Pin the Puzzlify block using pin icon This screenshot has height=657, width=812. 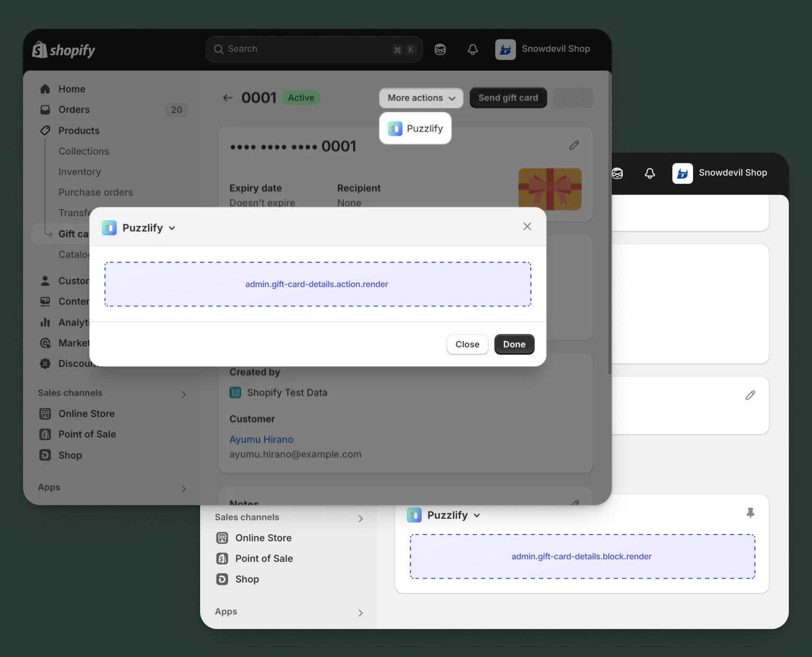click(750, 513)
